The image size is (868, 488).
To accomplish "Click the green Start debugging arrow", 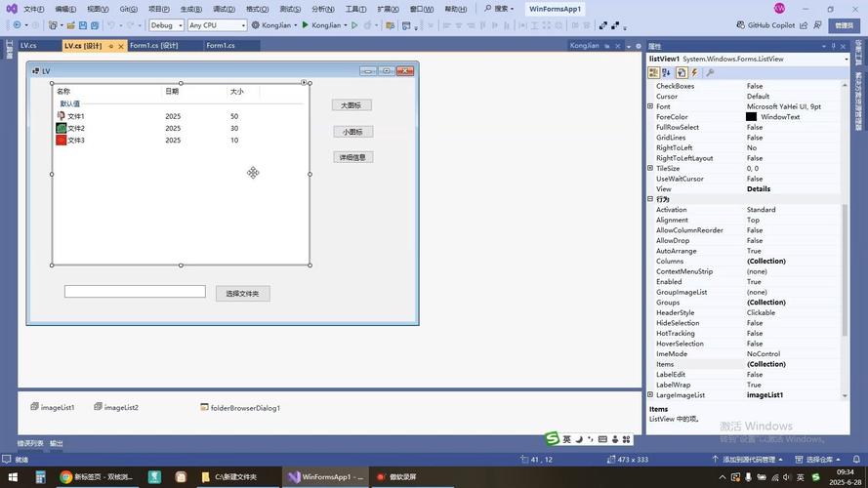I will click(x=306, y=25).
